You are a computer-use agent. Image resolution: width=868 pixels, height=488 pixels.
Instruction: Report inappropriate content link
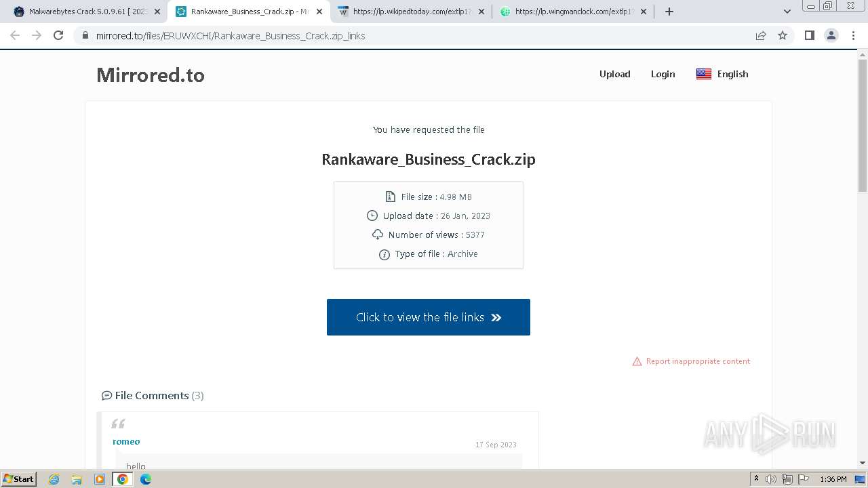(698, 361)
